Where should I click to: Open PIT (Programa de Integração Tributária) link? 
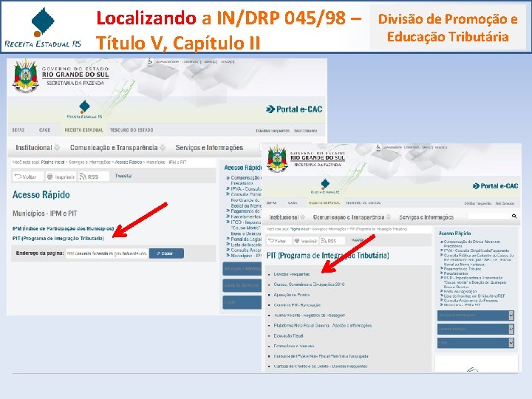tap(58, 238)
